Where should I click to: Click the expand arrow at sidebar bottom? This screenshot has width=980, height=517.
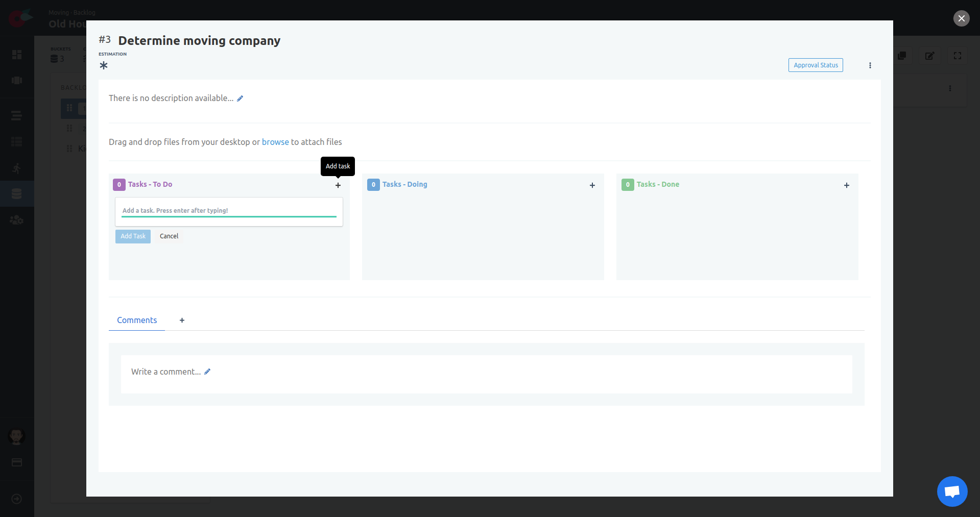pos(17,499)
